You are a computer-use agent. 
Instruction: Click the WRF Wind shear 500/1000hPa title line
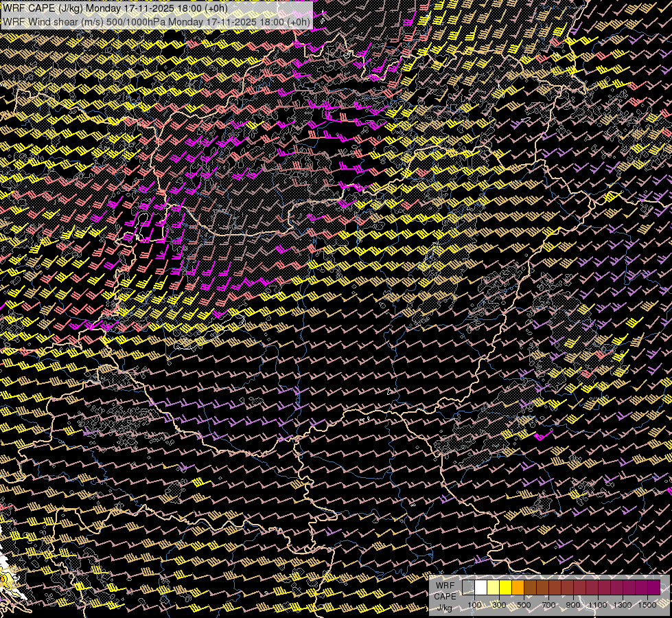point(157,22)
